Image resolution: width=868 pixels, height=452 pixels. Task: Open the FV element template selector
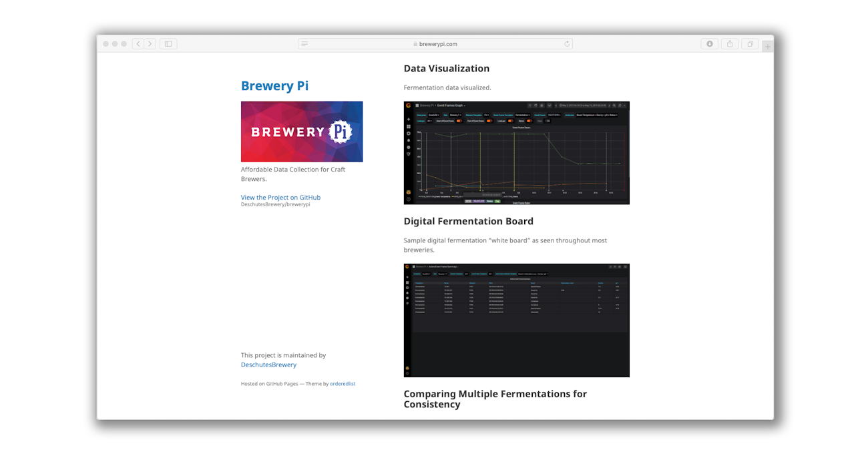click(x=487, y=116)
